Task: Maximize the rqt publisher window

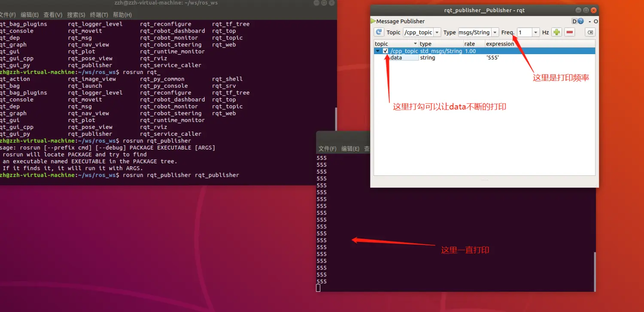Action: [x=586, y=10]
